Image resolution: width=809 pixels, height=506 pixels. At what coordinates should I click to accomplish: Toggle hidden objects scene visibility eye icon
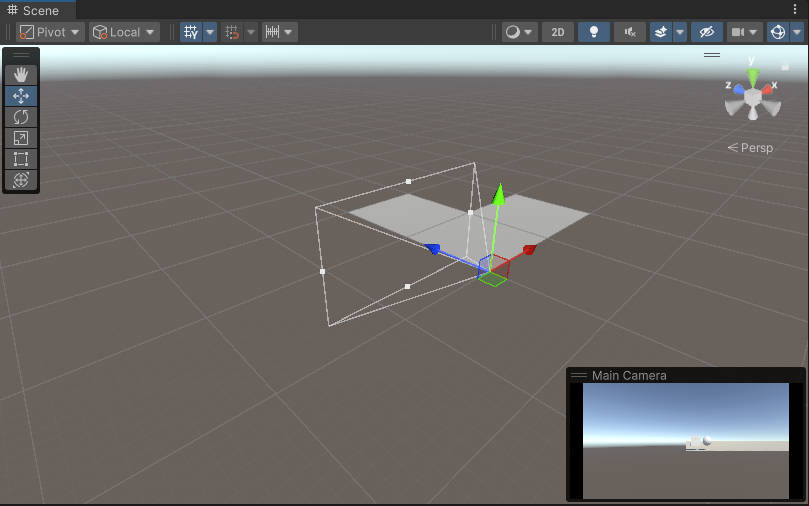[x=706, y=32]
